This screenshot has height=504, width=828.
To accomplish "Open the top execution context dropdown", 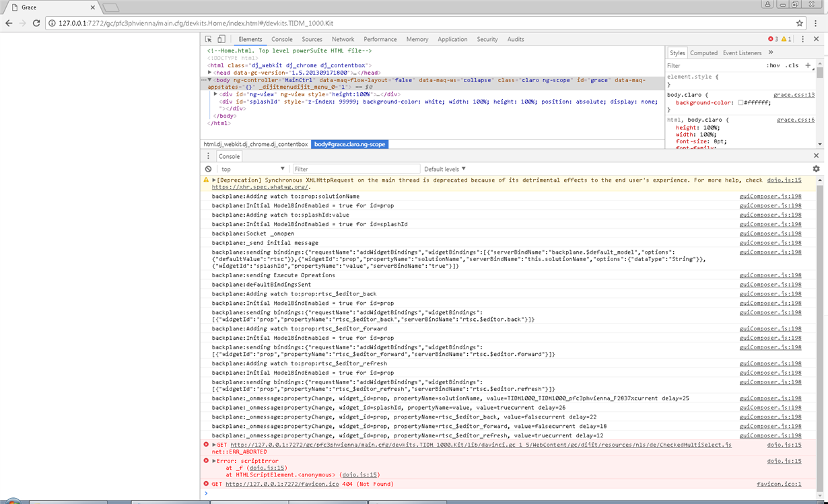I will tap(253, 169).
